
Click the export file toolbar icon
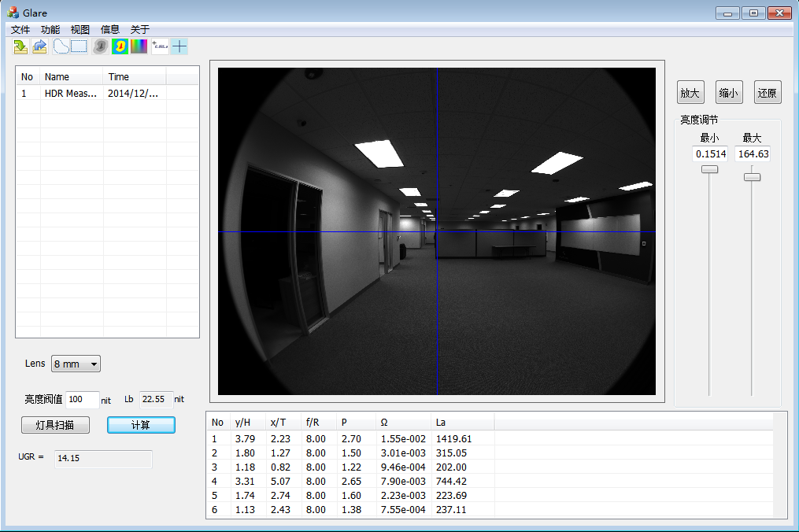coord(39,46)
